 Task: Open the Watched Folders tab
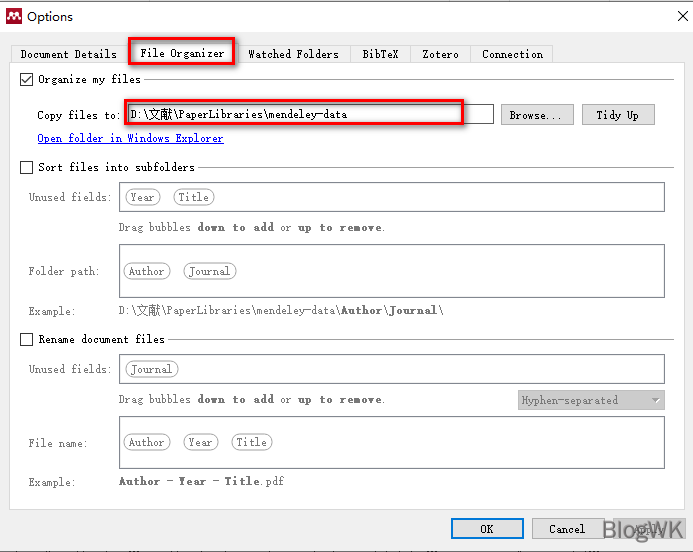tap(293, 54)
